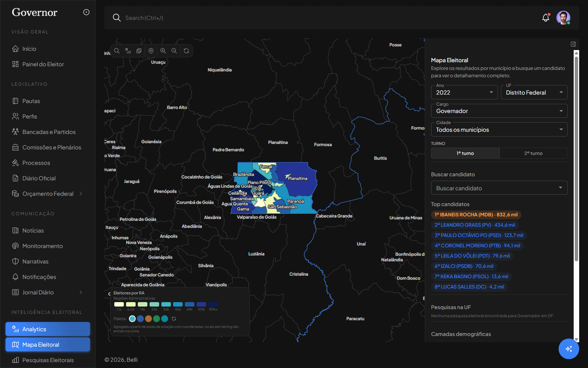
Task: Open Diário Oficial
Action: pos(48,178)
